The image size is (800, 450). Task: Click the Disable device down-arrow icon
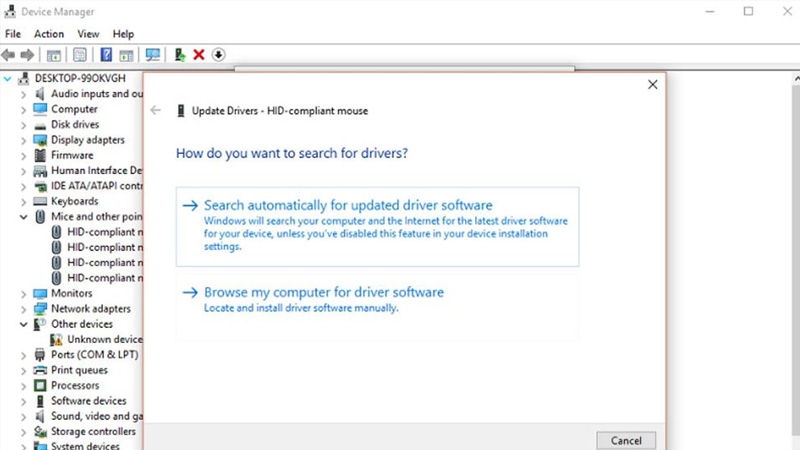coord(219,55)
